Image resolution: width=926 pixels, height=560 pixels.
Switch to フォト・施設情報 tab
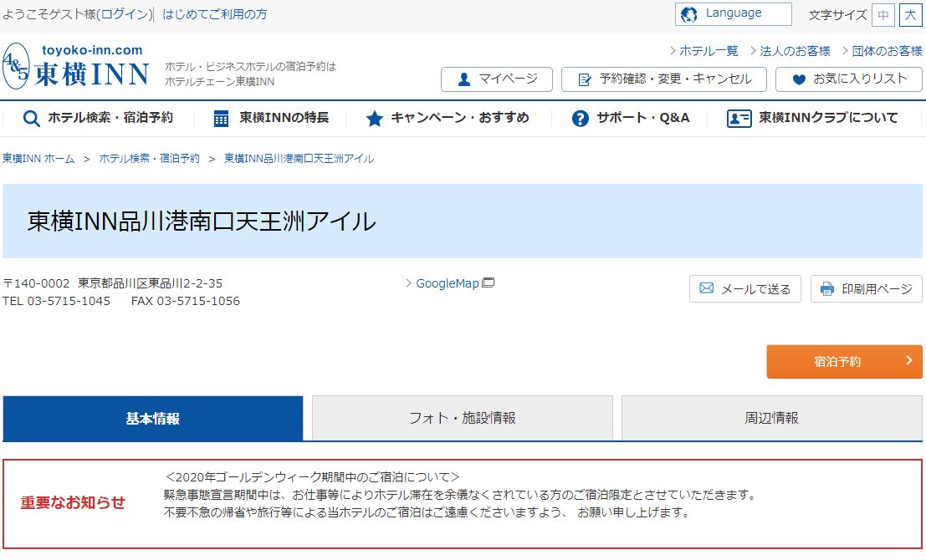click(463, 419)
